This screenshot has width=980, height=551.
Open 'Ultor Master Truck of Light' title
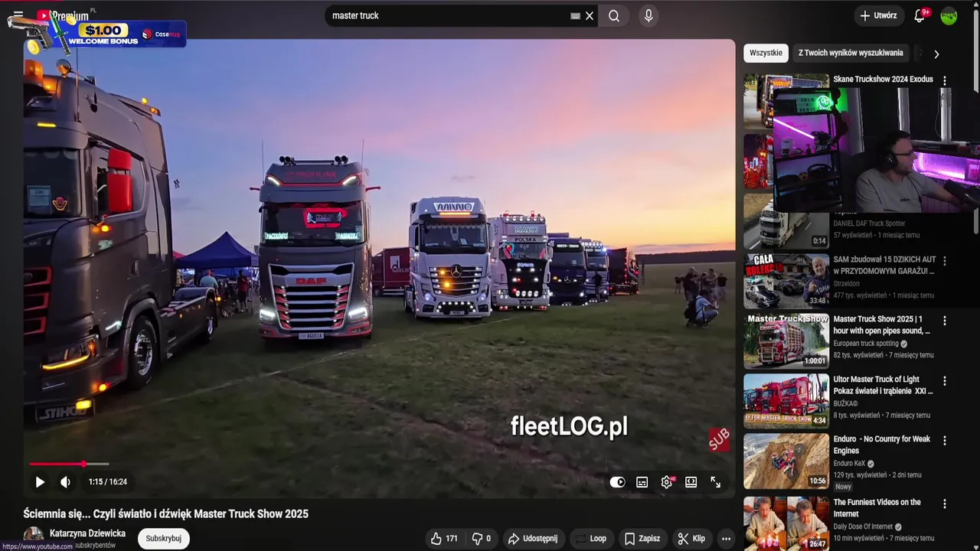click(883, 385)
